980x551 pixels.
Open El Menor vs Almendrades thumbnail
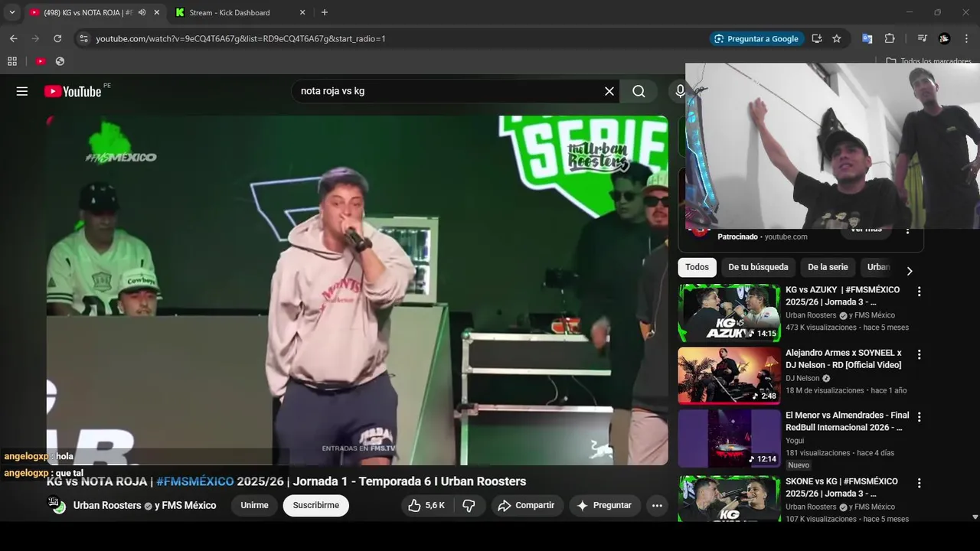729,439
